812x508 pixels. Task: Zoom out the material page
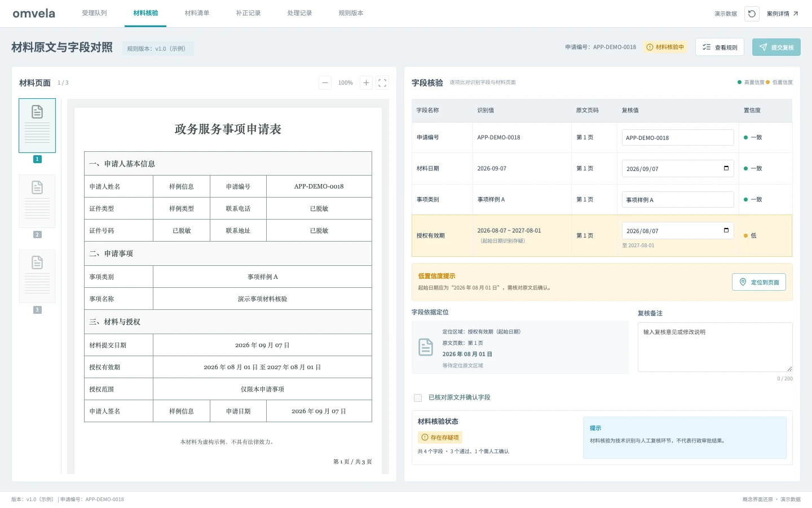tap(325, 82)
